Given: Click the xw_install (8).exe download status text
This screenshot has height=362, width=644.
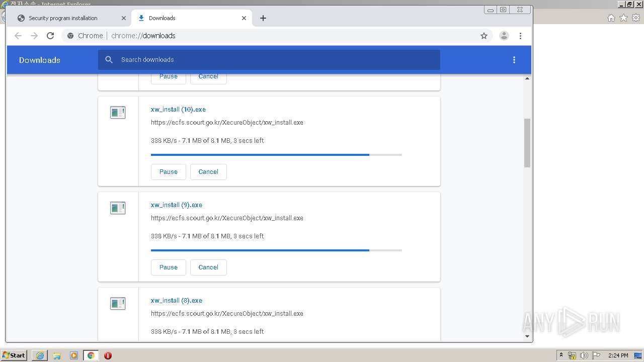Looking at the screenshot, I should [x=207, y=332].
